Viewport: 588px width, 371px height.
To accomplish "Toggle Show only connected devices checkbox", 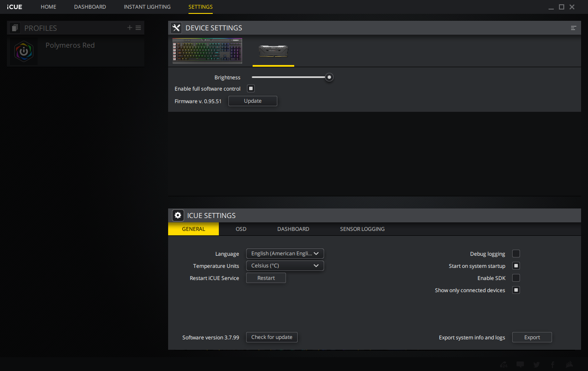I will click(516, 290).
